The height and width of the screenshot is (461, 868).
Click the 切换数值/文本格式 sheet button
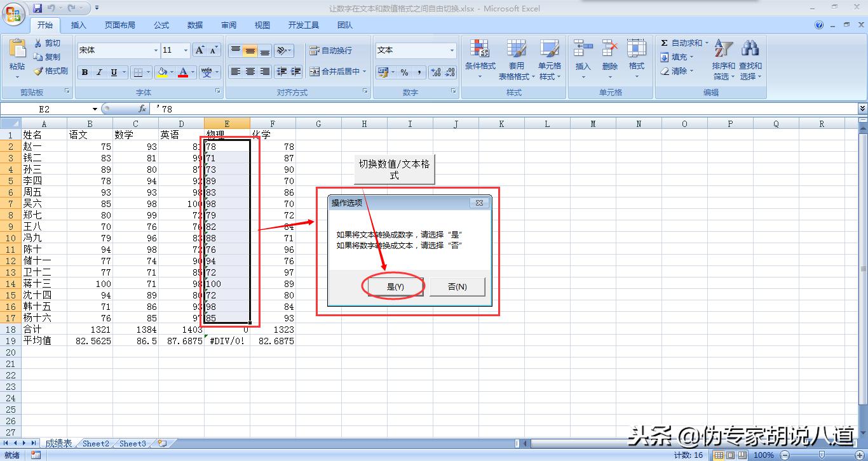pos(394,170)
